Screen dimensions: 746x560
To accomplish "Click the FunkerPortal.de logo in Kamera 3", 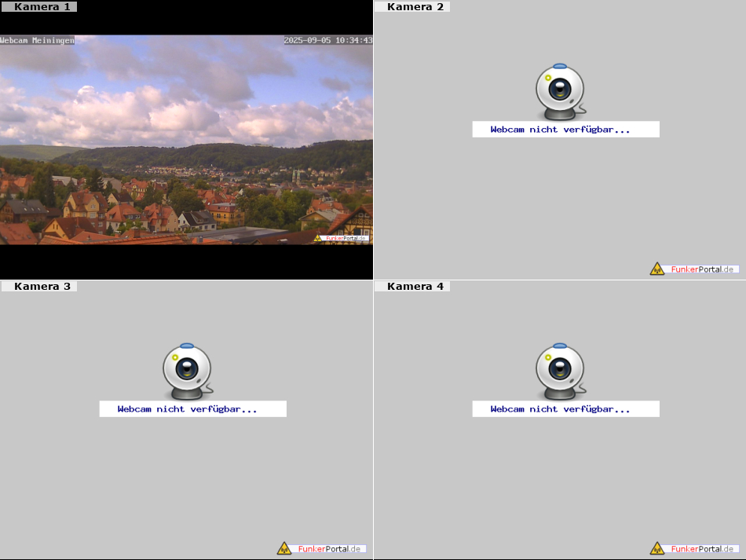I will pyautogui.click(x=321, y=548).
